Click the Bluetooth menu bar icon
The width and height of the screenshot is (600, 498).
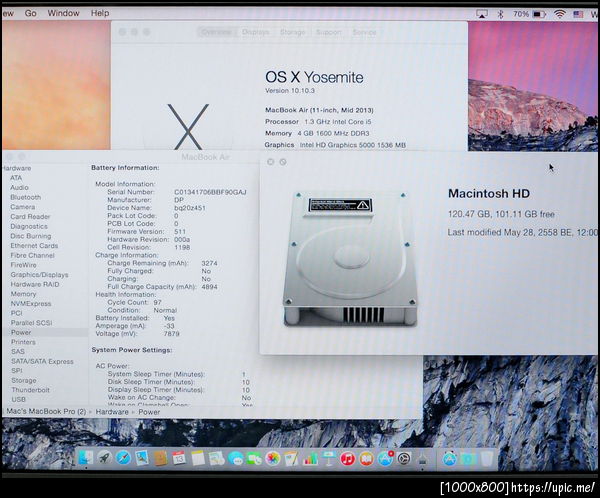[501, 14]
